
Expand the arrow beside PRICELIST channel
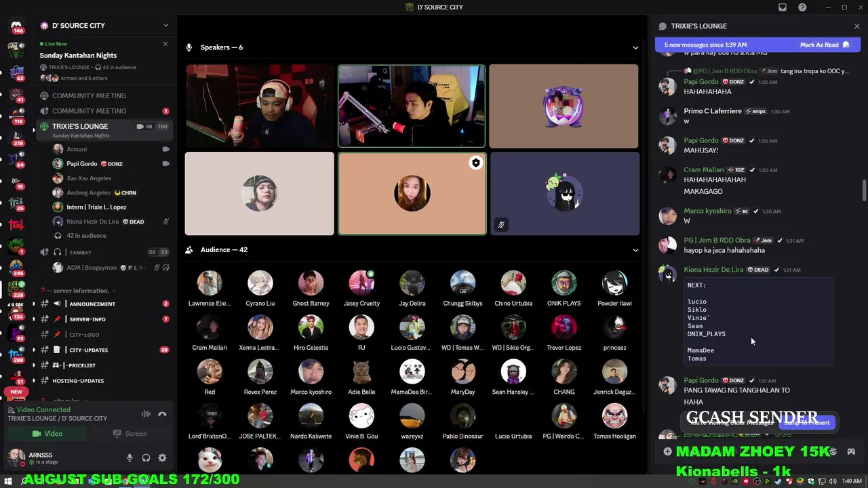pos(34,365)
